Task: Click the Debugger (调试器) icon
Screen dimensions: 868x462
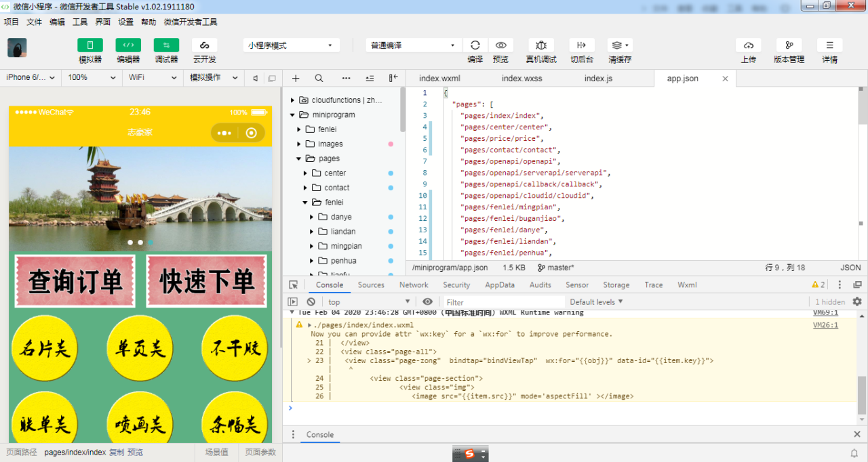Action: pyautogui.click(x=166, y=45)
